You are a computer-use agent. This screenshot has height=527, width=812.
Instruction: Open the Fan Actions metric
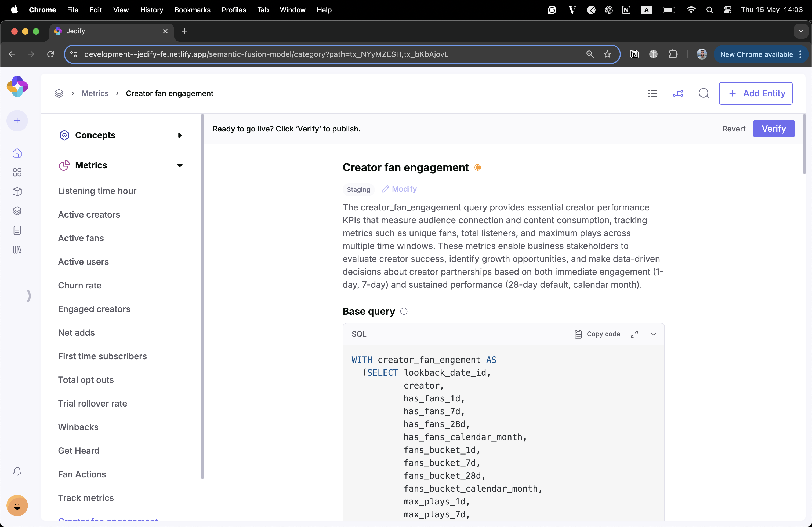pyautogui.click(x=82, y=474)
